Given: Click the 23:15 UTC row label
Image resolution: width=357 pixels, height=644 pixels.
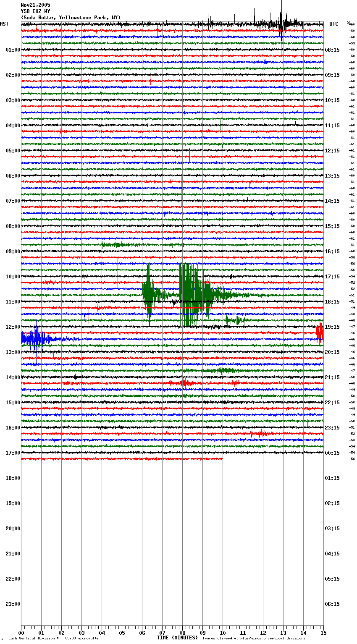Looking at the screenshot, I should pyautogui.click(x=332, y=428).
